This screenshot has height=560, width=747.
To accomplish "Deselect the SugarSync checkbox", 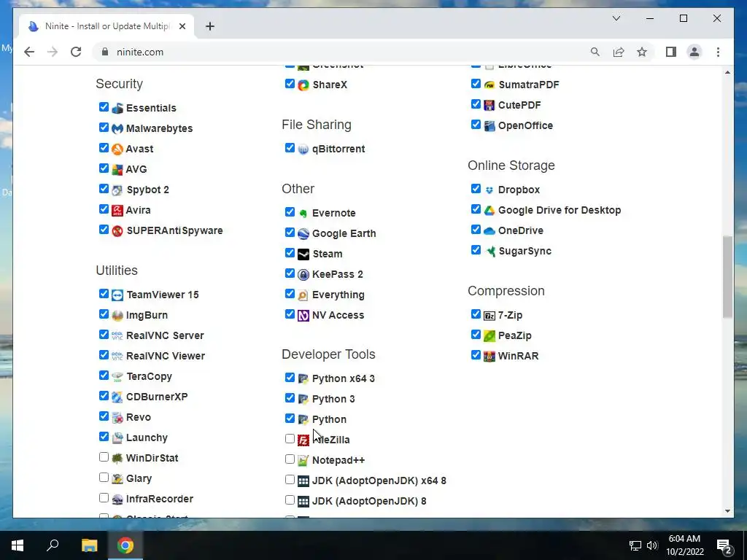I will click(x=476, y=250).
